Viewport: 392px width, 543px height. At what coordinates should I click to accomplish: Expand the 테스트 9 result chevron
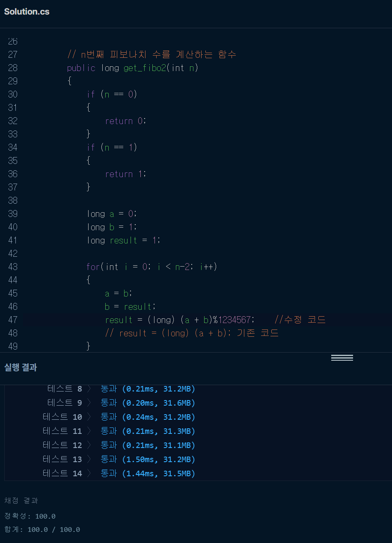coord(89,403)
